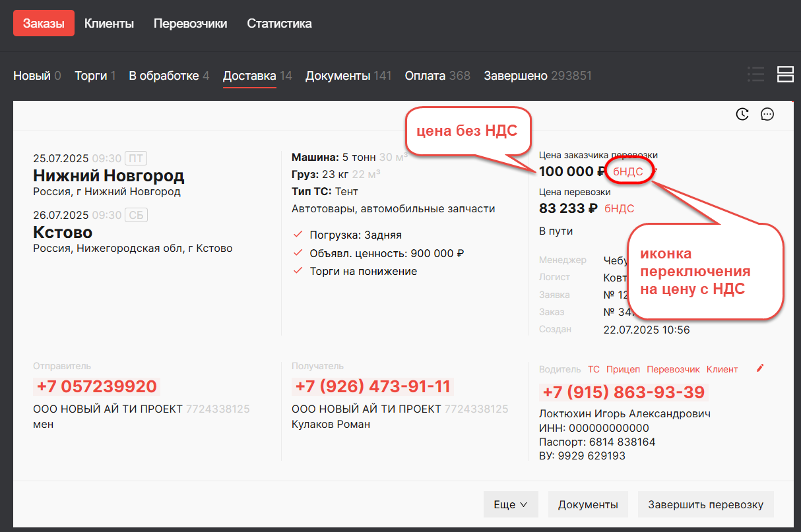Click the recipient phone +7 (926) 473-91-11
Image resolution: width=801 pixels, height=532 pixels.
pyautogui.click(x=373, y=386)
